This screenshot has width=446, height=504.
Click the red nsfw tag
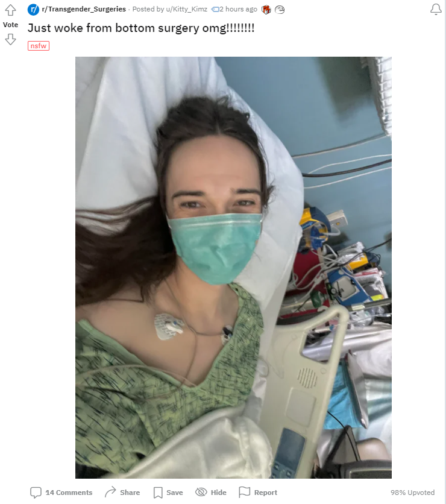pos(39,46)
